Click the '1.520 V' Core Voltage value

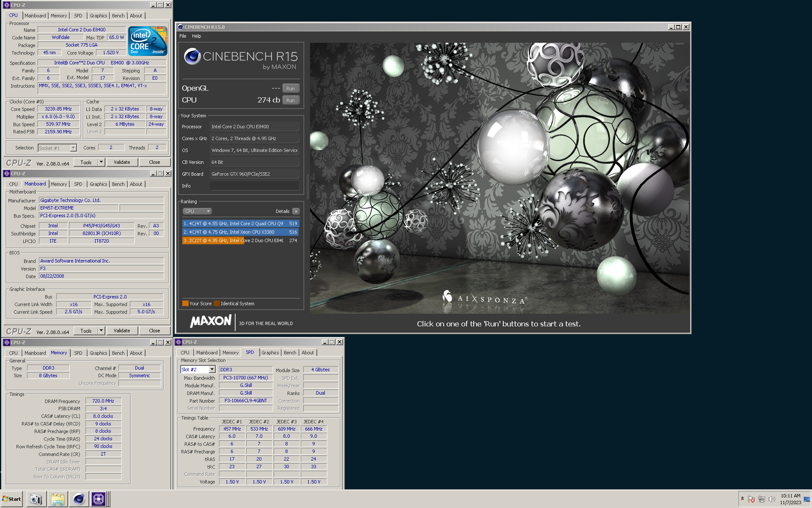111,52
